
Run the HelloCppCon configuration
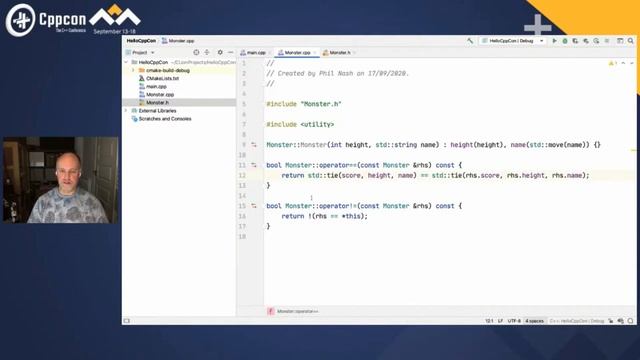pyautogui.click(x=554, y=41)
